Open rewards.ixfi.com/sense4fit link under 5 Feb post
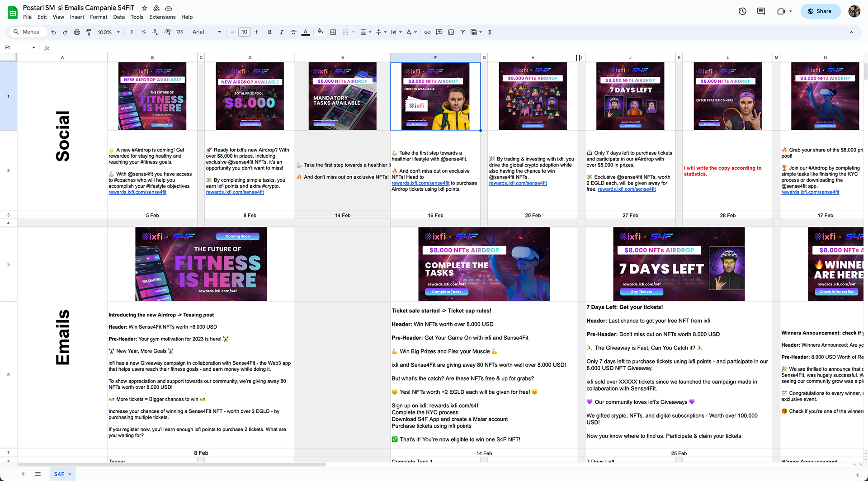 click(x=137, y=192)
